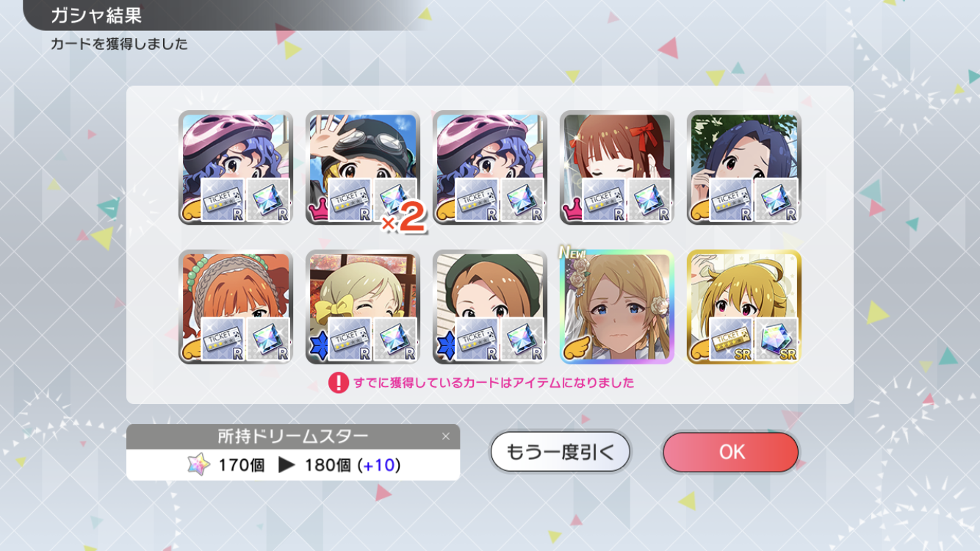Select the orange twin-tail girl card

point(236,307)
